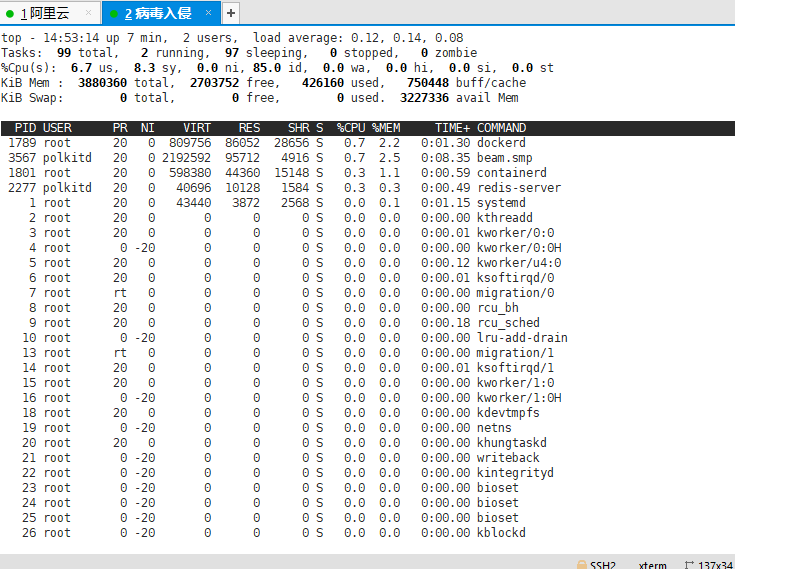The height and width of the screenshot is (575, 796).
Task: Click the %CPU column header
Action: click(351, 128)
